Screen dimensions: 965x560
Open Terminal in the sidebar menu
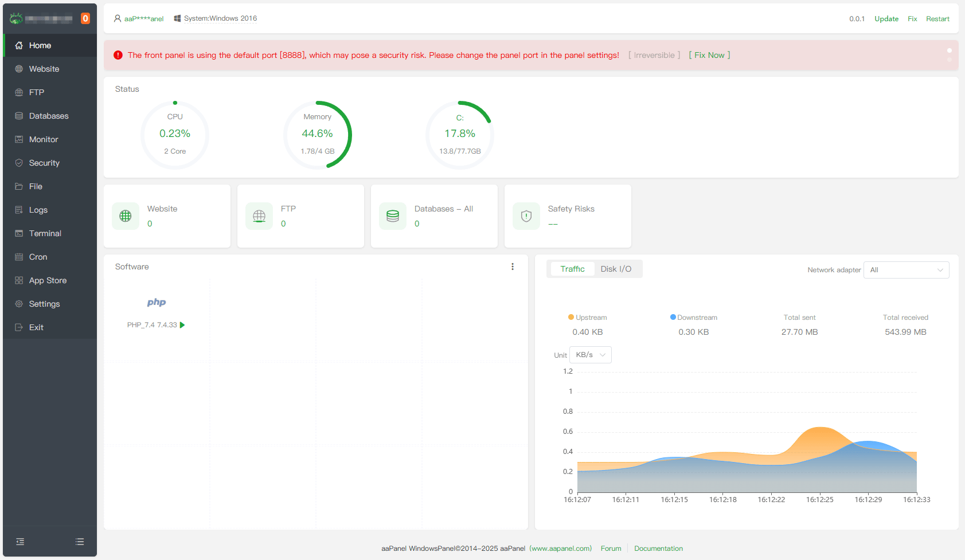click(x=45, y=233)
